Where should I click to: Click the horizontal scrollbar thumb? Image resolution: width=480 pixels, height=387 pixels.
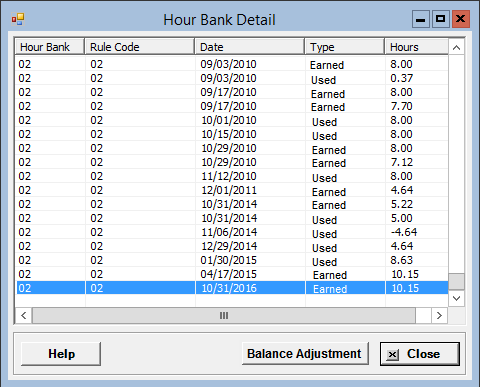[224, 315]
